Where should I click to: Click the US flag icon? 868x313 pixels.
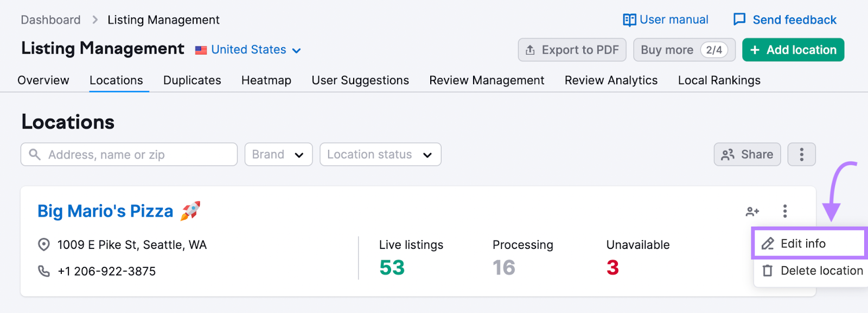pos(201,50)
